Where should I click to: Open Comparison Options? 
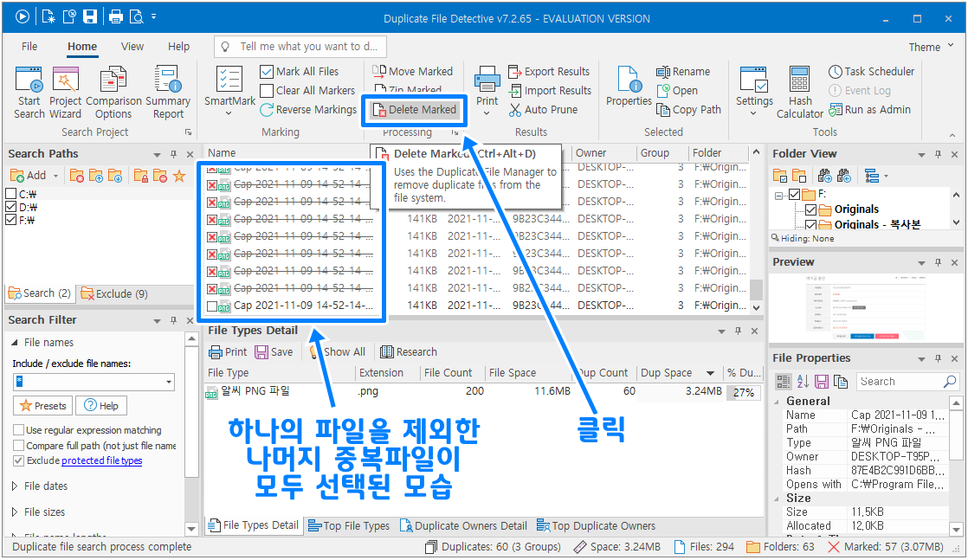(x=113, y=92)
